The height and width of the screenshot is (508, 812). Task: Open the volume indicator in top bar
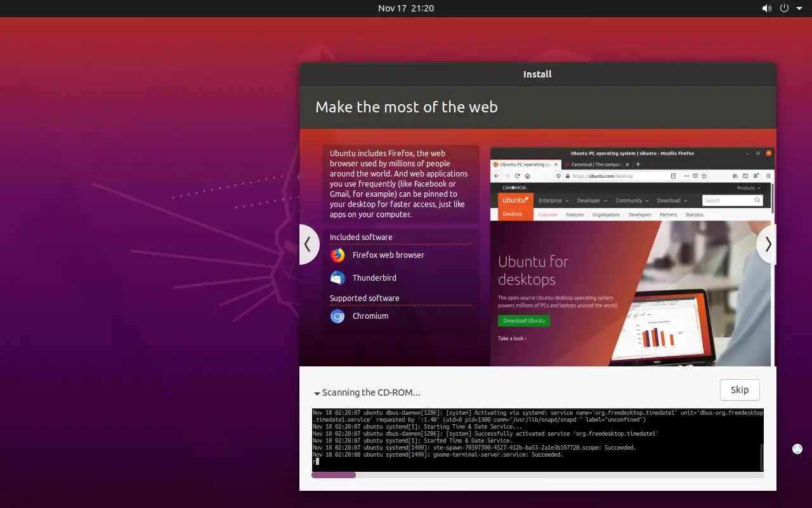766,8
